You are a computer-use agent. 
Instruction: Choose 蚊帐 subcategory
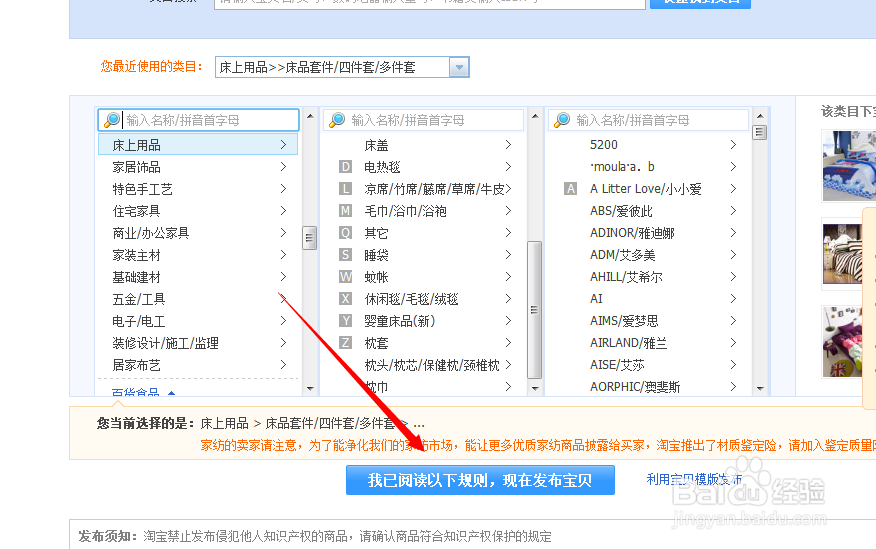[376, 277]
